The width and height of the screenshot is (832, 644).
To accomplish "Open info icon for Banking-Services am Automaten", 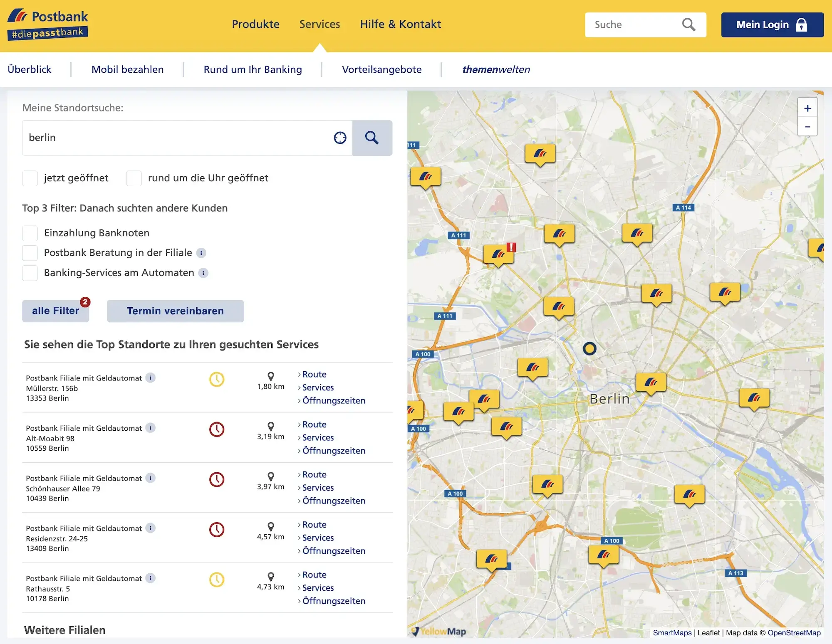I will [x=203, y=273].
